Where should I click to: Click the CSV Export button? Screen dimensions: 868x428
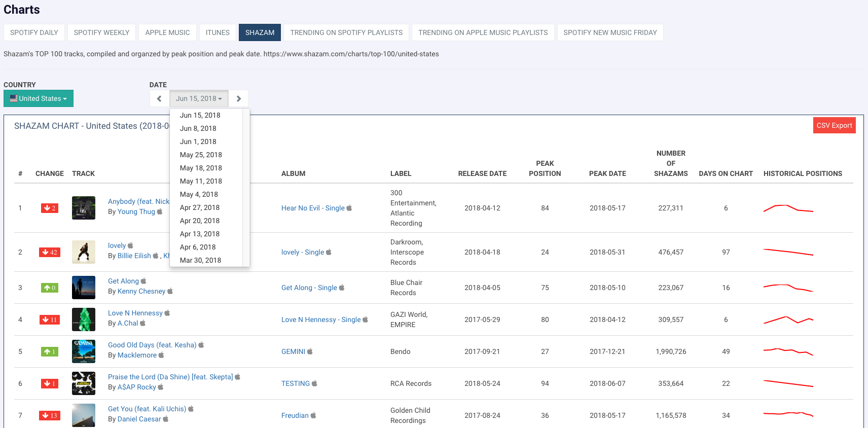click(834, 125)
